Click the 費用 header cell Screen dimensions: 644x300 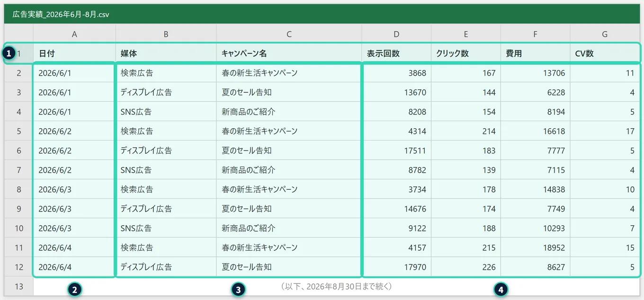[x=535, y=53]
